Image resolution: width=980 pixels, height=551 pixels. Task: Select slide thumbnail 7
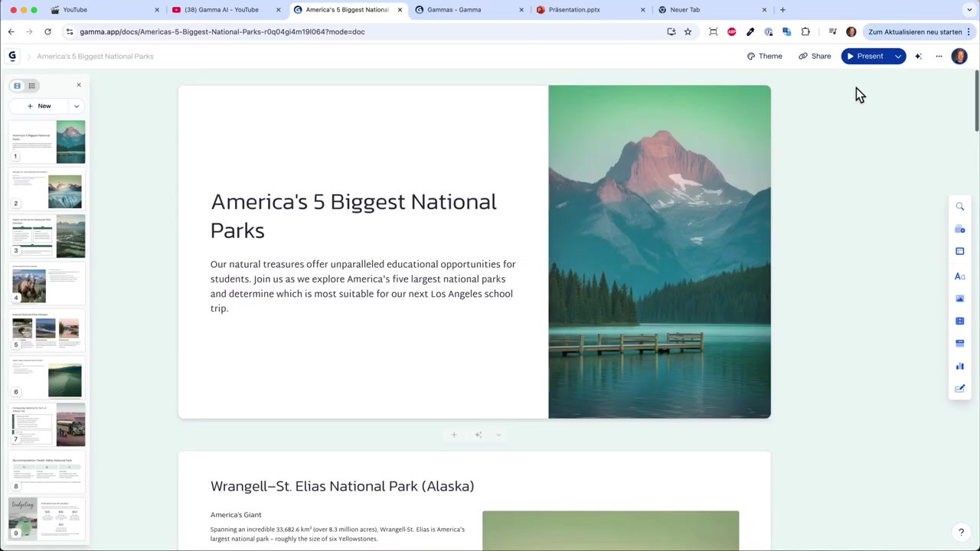pyautogui.click(x=48, y=425)
